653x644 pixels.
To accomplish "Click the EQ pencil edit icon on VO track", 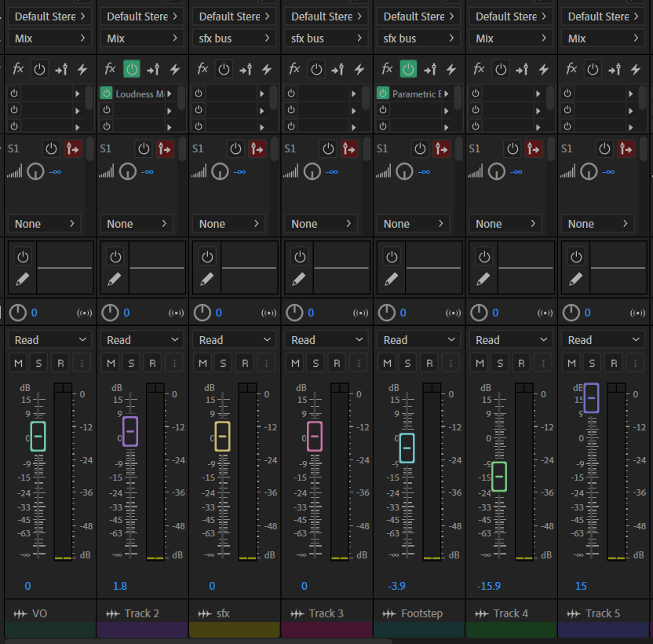I will click(x=23, y=279).
